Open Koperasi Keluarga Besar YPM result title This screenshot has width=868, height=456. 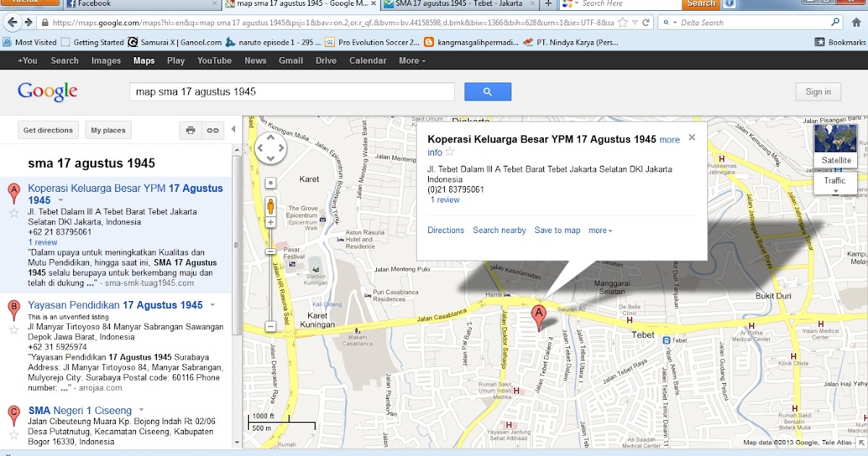(125, 194)
